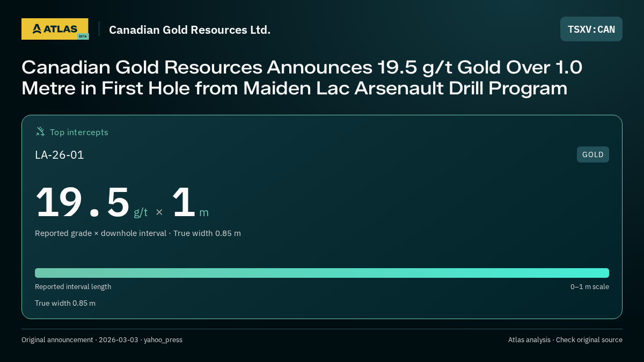The image size is (644, 362).
Task: Click the Top intercepts label
Action: click(79, 132)
